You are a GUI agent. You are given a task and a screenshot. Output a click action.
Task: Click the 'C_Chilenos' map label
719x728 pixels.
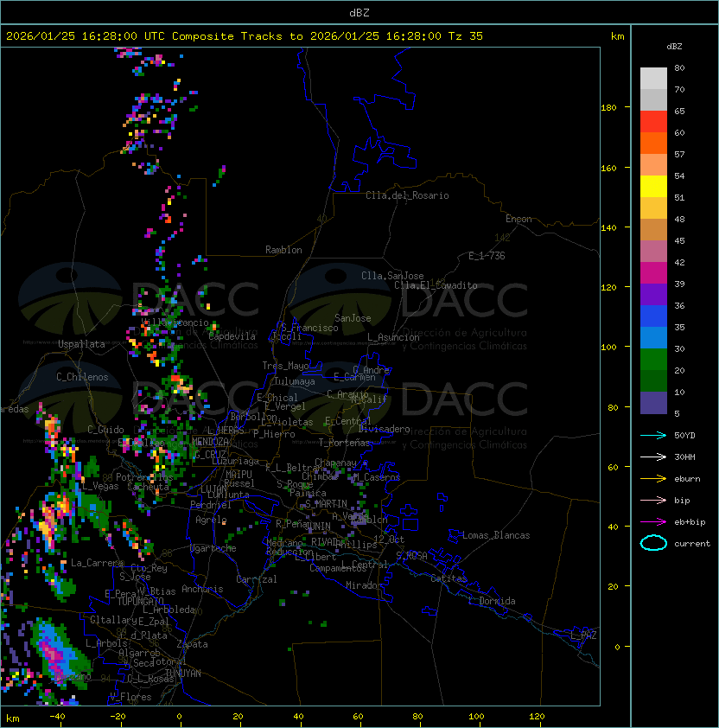pyautogui.click(x=82, y=377)
